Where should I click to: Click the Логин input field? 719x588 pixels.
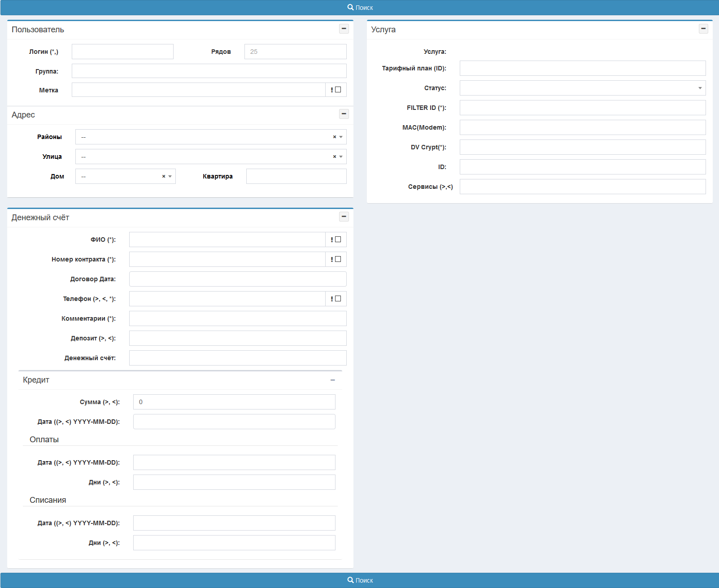click(x=122, y=52)
